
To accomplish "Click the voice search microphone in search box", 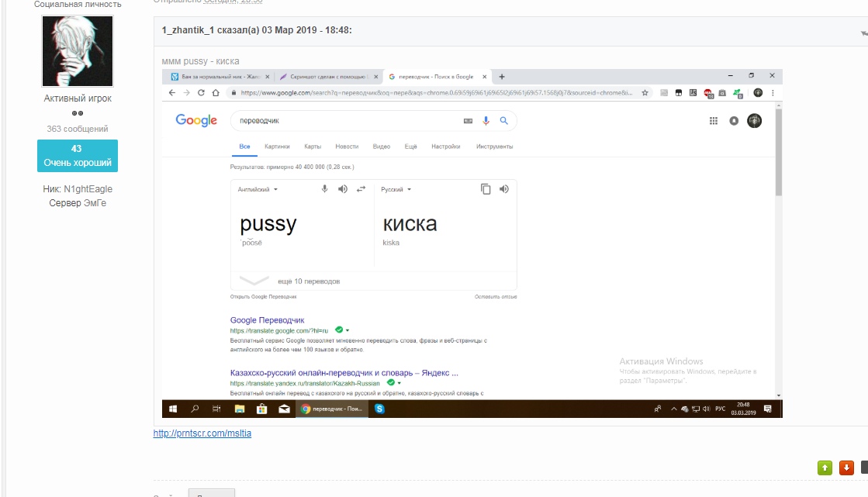I will pyautogui.click(x=486, y=121).
